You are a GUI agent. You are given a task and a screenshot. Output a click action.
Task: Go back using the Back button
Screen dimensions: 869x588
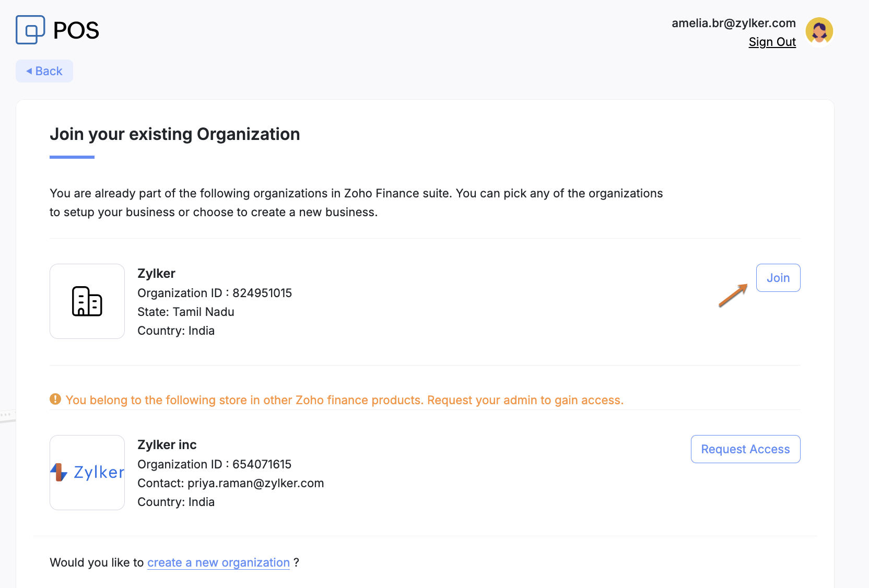point(44,71)
